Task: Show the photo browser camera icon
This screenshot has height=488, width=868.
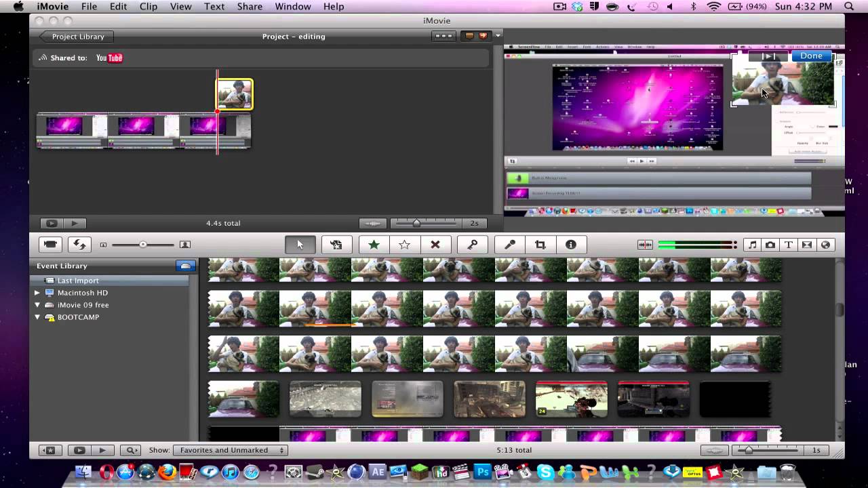Action: tap(770, 245)
